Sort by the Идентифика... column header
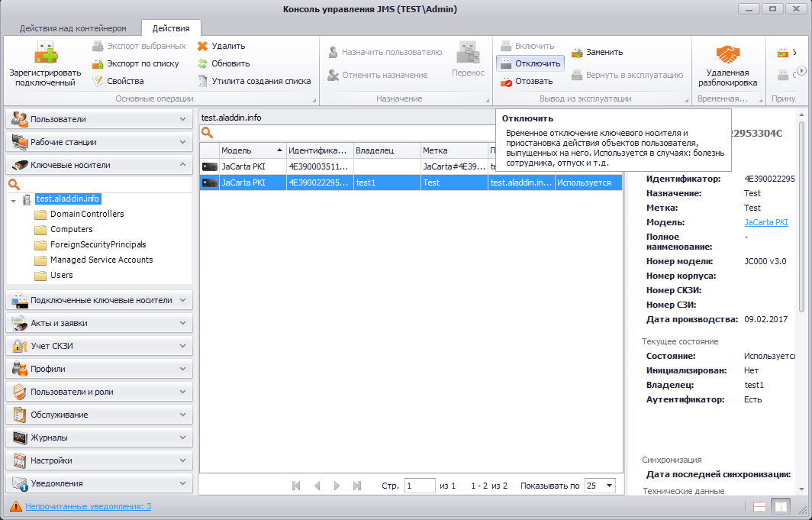Viewport: 812px width, 520px height. pyautogui.click(x=320, y=150)
